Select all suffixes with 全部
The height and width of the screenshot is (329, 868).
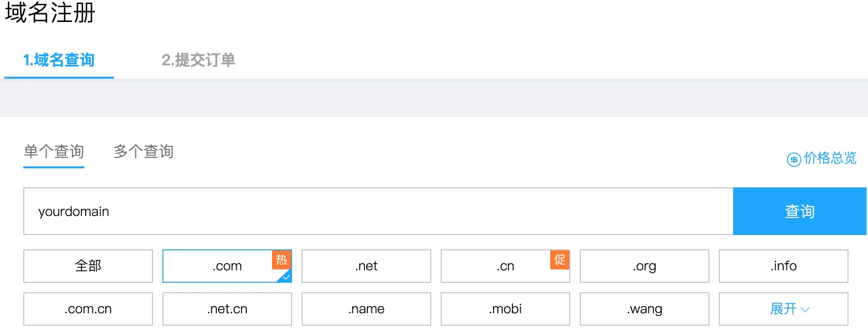[x=88, y=266]
